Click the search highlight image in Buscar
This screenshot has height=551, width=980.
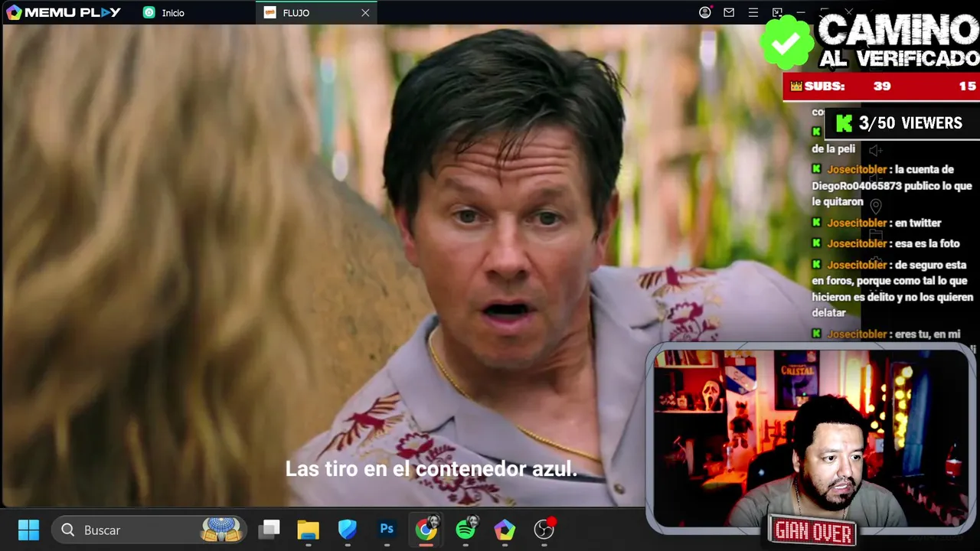(221, 530)
